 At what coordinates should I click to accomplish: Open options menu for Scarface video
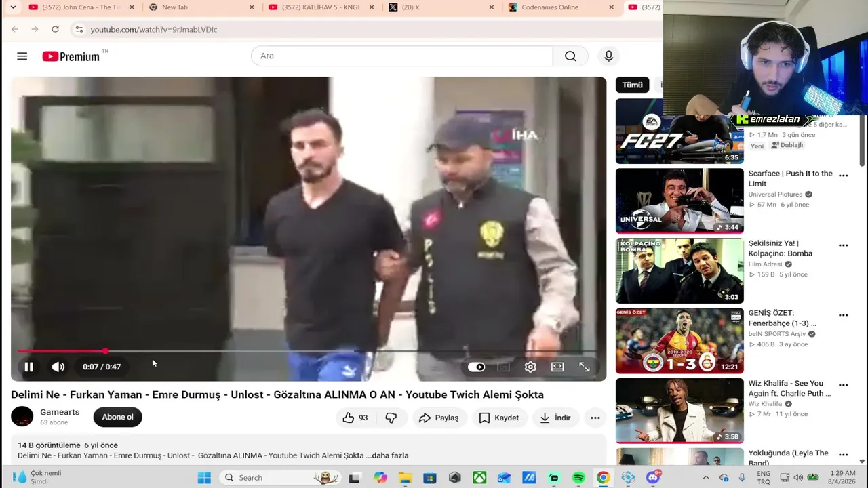point(844,176)
